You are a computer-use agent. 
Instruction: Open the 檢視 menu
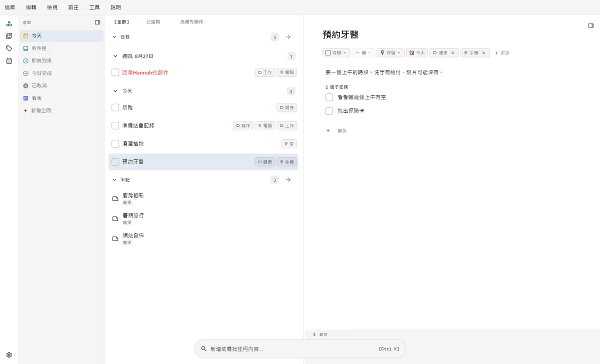(52, 7)
